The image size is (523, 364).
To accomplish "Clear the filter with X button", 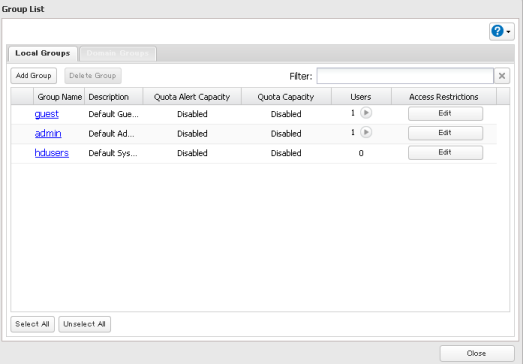I will 502,76.
